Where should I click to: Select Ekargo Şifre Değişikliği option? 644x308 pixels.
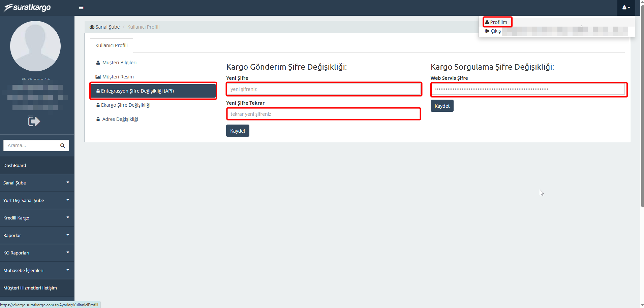[x=125, y=105]
